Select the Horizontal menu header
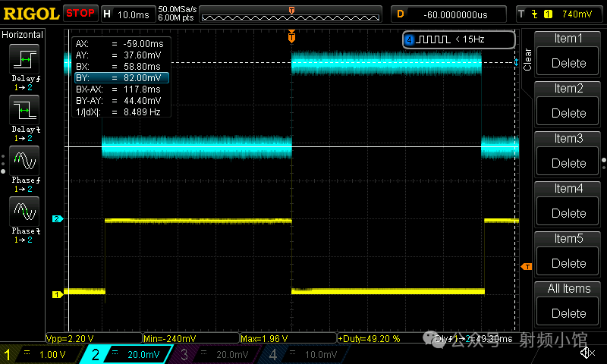Image resolution: width=607 pixels, height=364 pixels. (23, 35)
